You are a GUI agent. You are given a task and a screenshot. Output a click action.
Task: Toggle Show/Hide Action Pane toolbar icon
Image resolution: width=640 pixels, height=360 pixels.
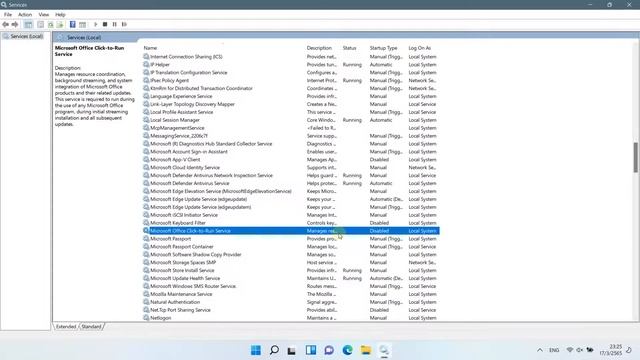click(82, 24)
